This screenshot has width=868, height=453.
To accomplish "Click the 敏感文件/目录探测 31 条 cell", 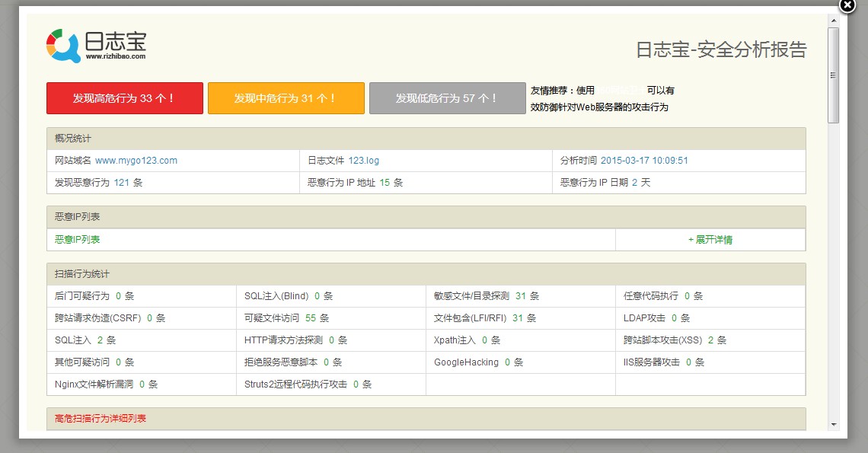I will coord(521,296).
